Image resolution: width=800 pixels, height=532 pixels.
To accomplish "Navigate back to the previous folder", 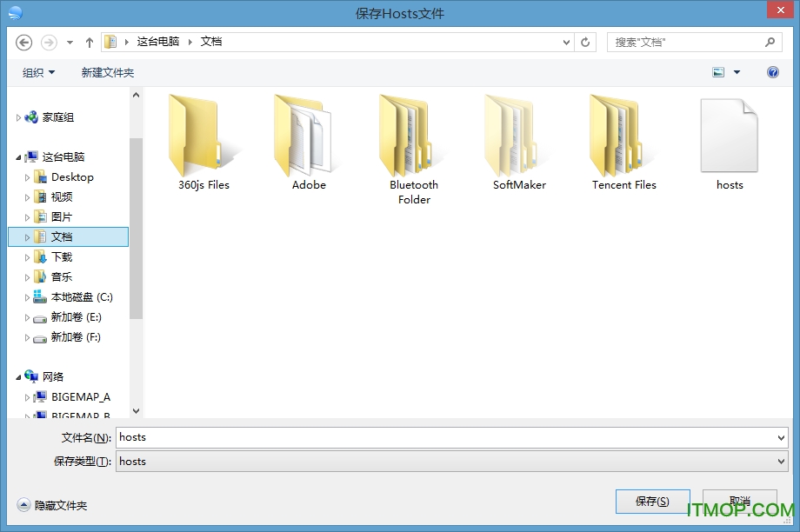I will 23,42.
